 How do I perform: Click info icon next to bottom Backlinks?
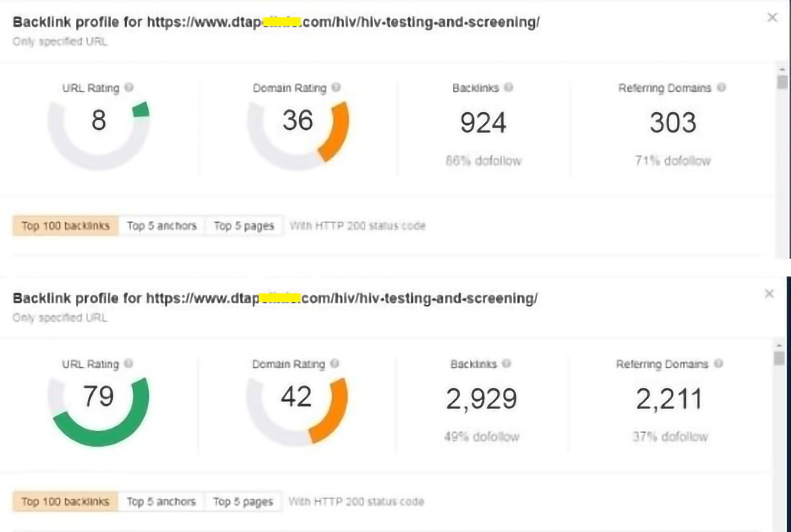(x=507, y=364)
